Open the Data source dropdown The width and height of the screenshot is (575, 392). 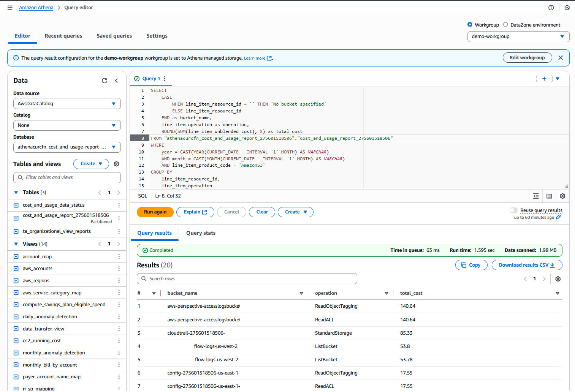point(67,103)
